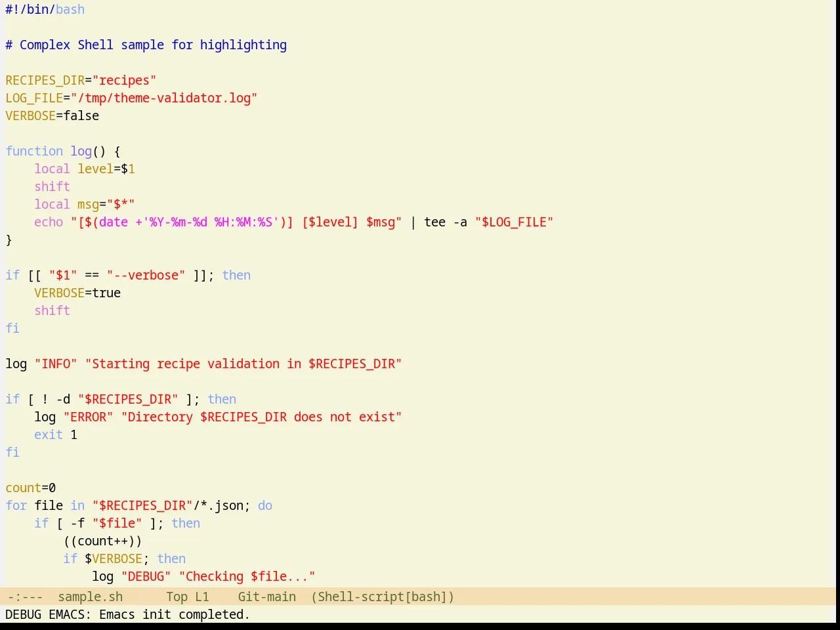Click the Top position indicator in mode line
840x630 pixels.
click(177, 597)
